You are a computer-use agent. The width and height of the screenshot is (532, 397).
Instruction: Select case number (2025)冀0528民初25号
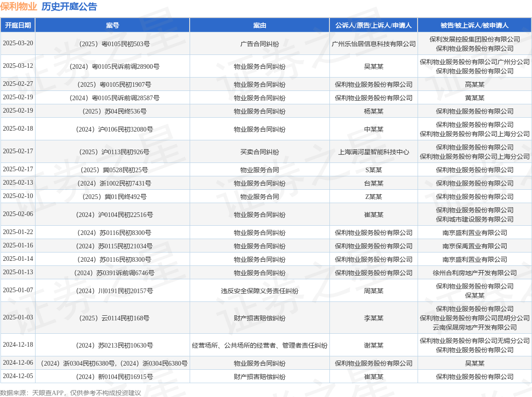coord(112,170)
